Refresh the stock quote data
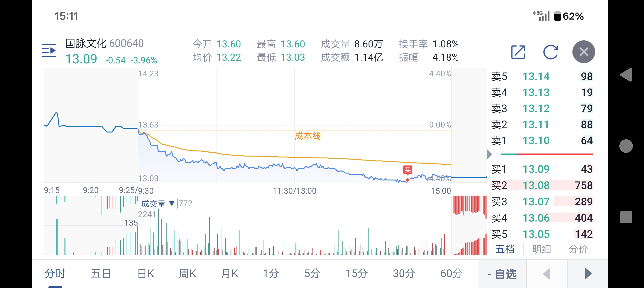 point(551,52)
